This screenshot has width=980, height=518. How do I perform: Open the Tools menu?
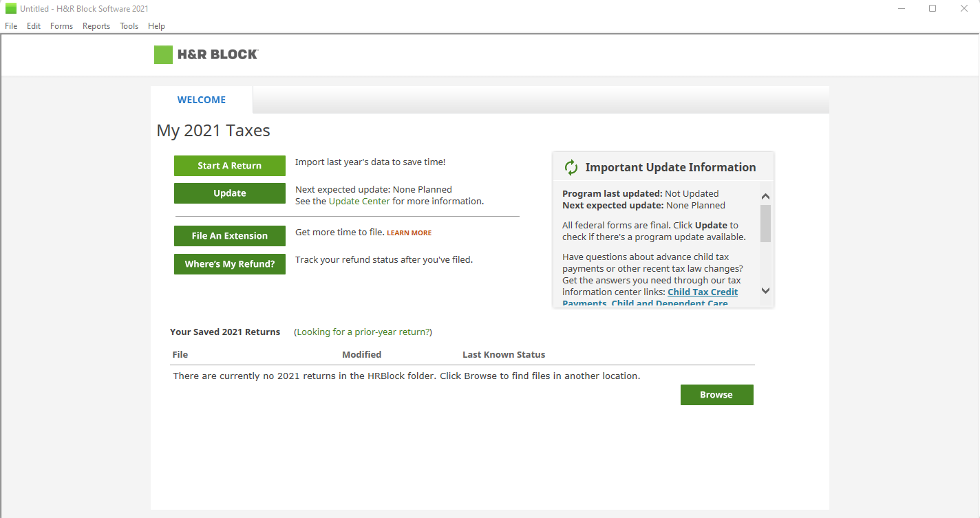point(129,25)
